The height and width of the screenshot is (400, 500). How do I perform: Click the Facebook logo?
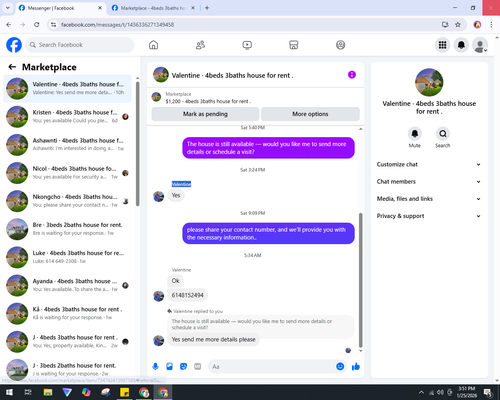14,45
